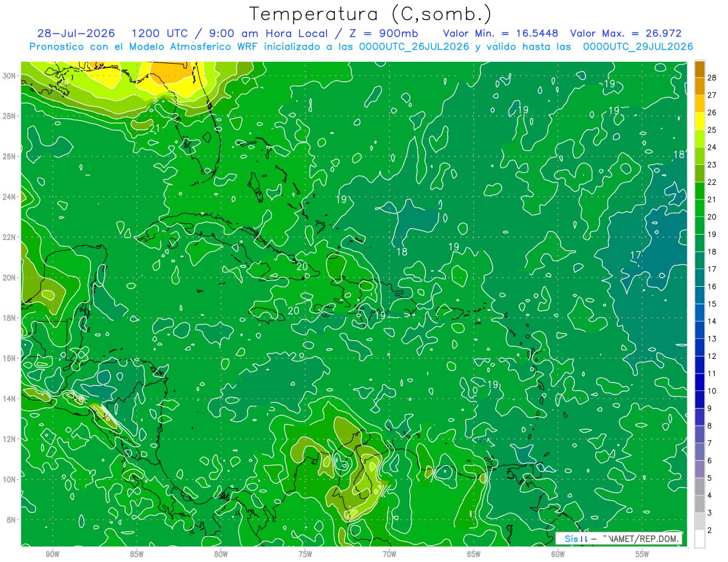Click the "75W" longitude label
Screen dimensions: 728x562
305,554
